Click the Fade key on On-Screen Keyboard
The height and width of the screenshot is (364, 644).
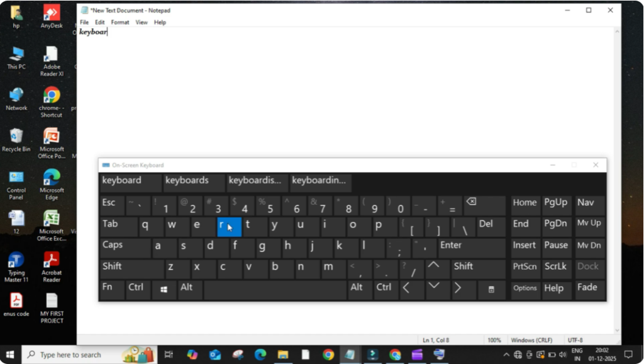(x=588, y=288)
